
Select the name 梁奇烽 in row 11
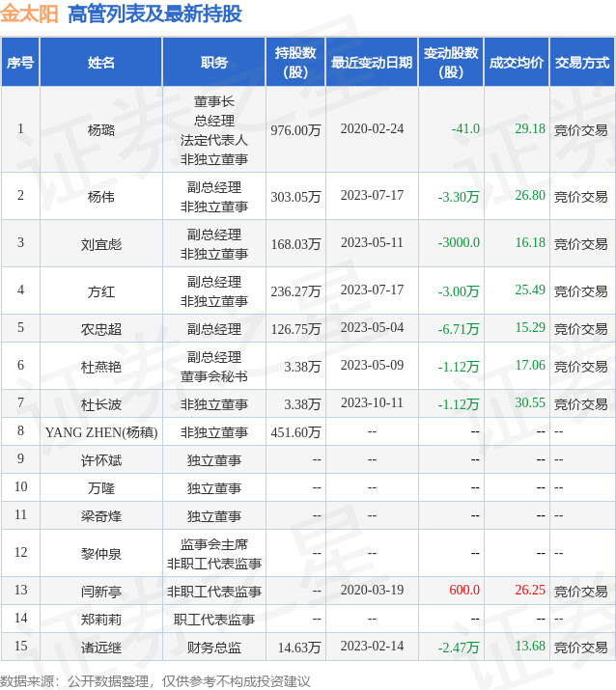click(x=100, y=516)
